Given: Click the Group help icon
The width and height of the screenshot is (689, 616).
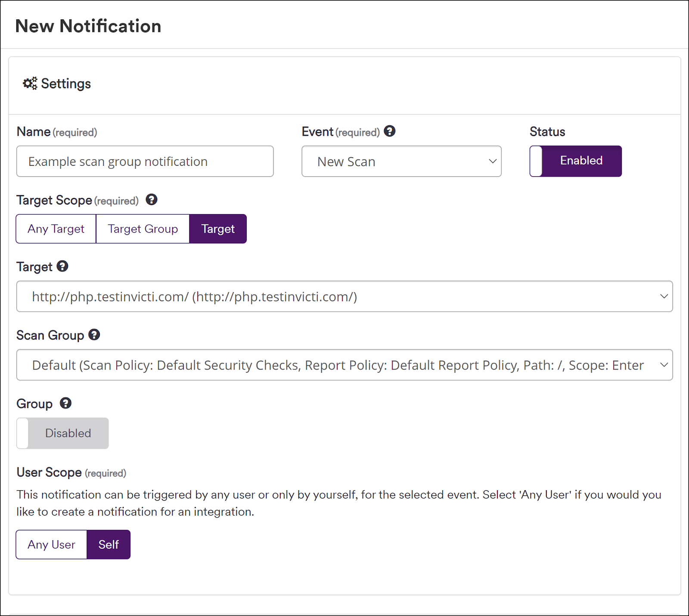Looking at the screenshot, I should (65, 403).
